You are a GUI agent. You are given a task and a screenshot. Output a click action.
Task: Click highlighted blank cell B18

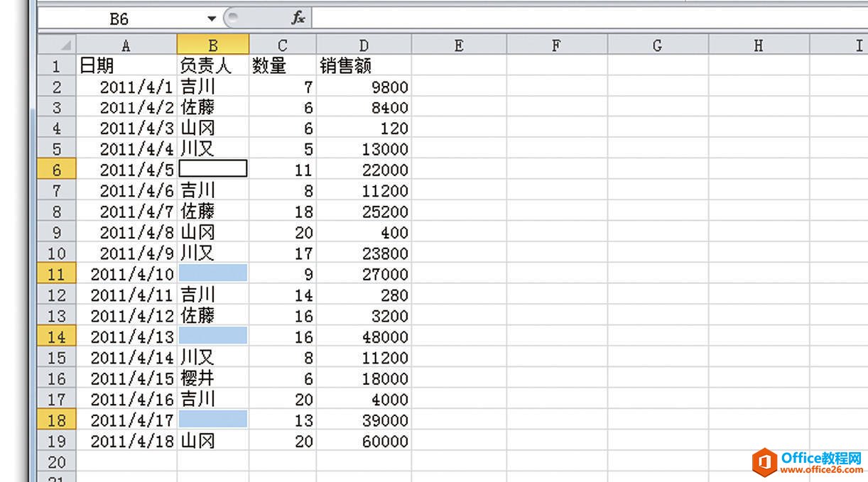tap(213, 420)
